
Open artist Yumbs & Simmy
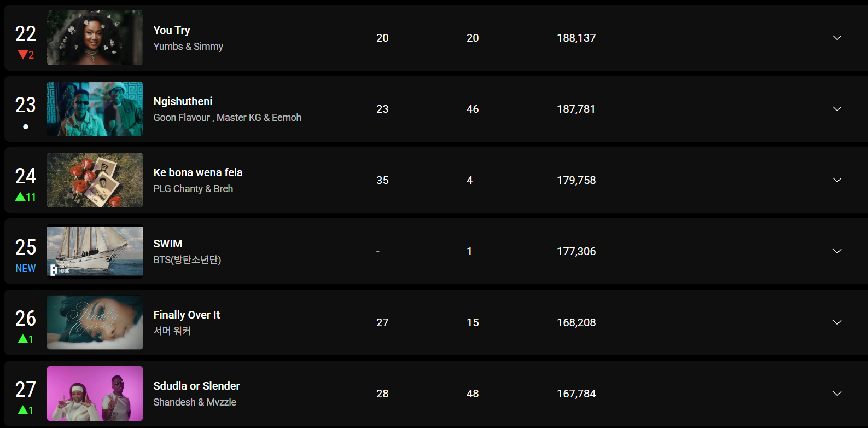pos(188,47)
